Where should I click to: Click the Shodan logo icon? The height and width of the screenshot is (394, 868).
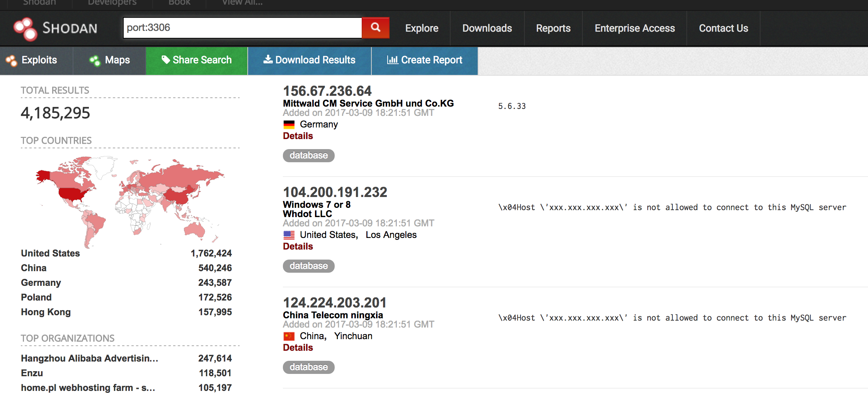click(26, 28)
